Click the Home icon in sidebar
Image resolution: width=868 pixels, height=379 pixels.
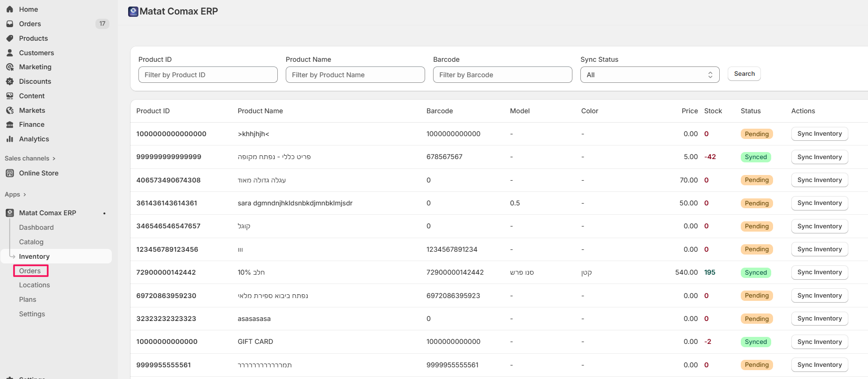point(10,9)
